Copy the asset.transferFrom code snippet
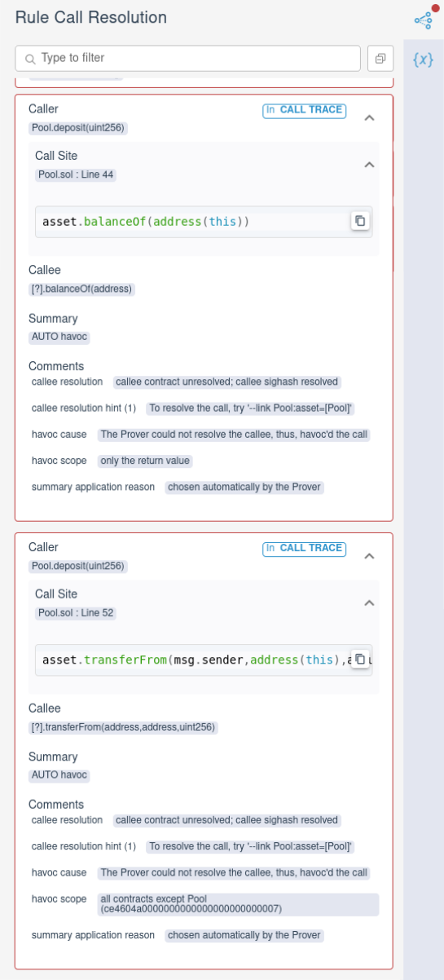Screen dimensions: 444x980 coord(360,659)
